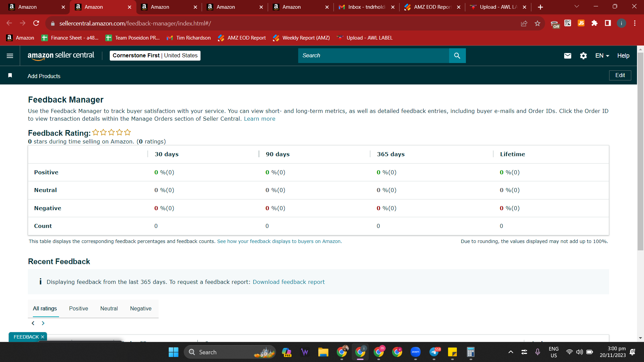The image size is (644, 362).
Task: Open Chrome profile avatar
Action: click(621, 23)
